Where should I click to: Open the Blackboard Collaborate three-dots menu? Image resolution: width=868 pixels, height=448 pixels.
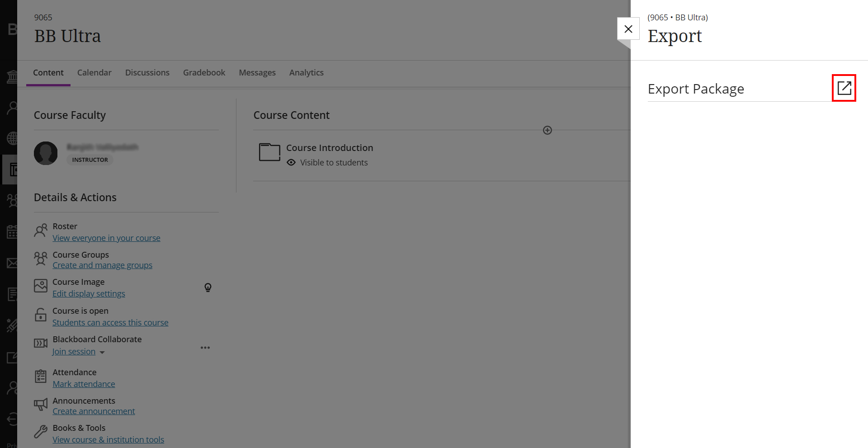point(205,348)
